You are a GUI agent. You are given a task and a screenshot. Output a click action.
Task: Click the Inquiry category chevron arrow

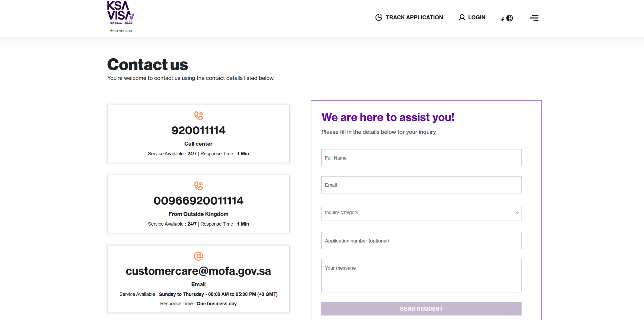tap(517, 212)
